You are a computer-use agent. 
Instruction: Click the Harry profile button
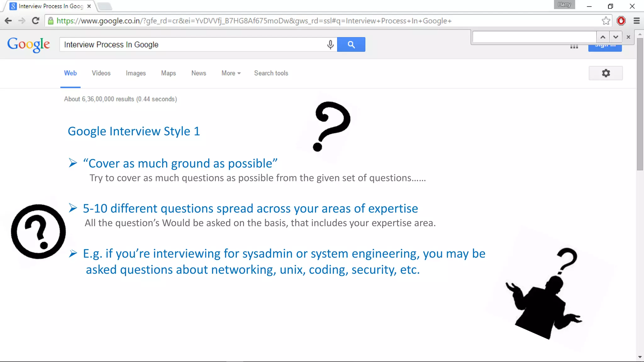564,5
